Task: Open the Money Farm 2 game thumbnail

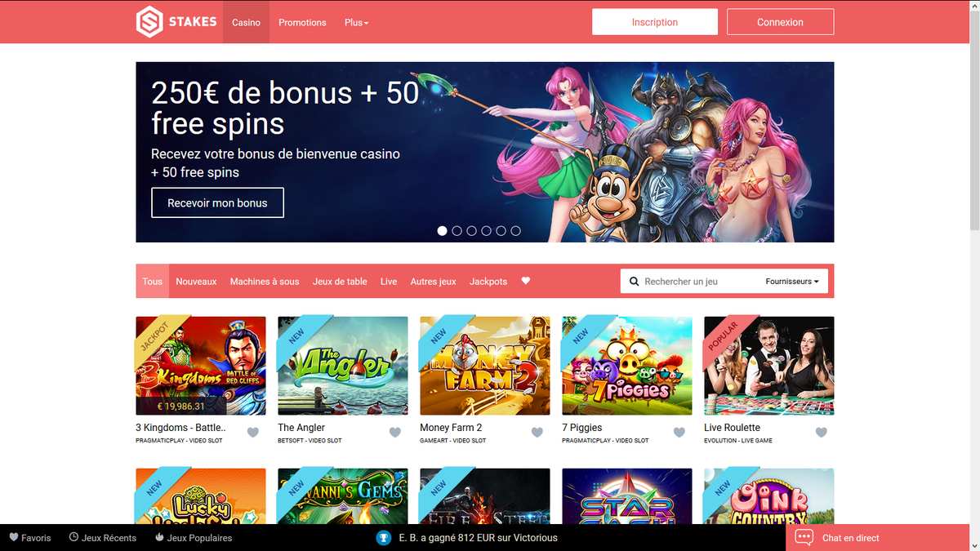Action: (x=485, y=366)
